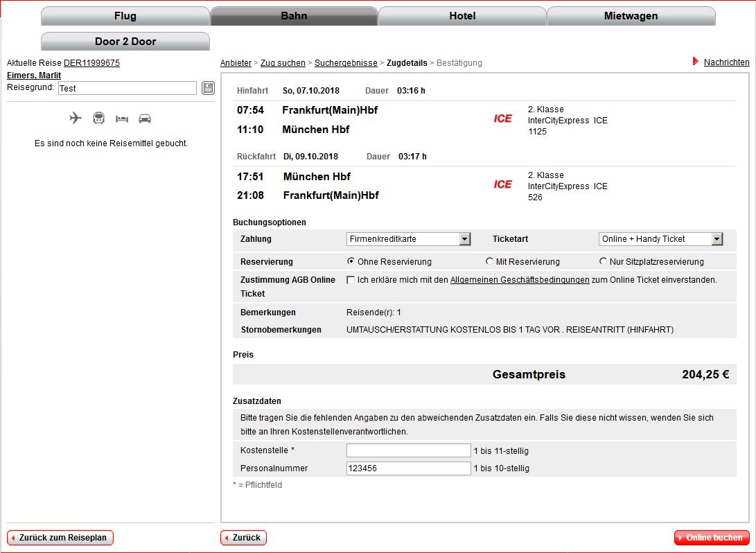Save the Reisegrund with the disk icon

(209, 88)
